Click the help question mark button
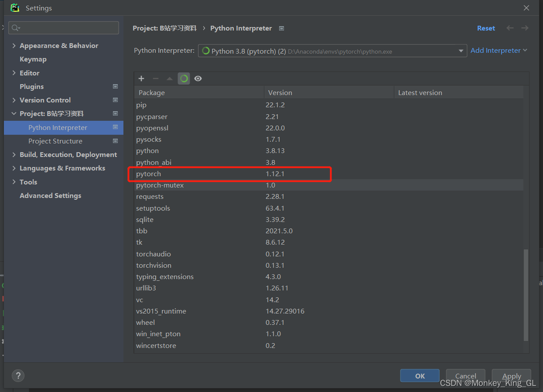This screenshot has height=392, width=543. [x=18, y=375]
